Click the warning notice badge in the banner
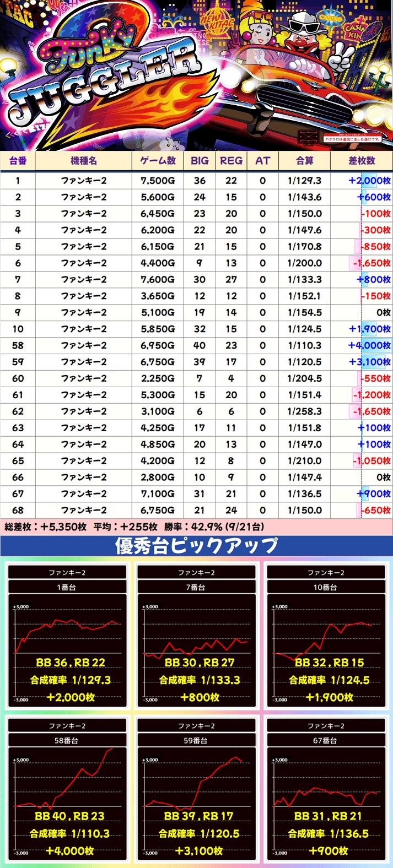 pos(353,138)
